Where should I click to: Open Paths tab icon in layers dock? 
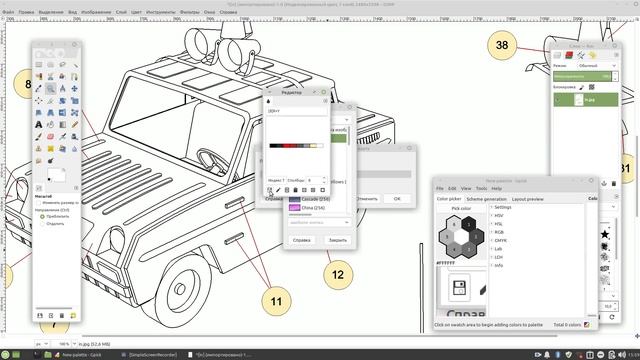click(x=580, y=55)
